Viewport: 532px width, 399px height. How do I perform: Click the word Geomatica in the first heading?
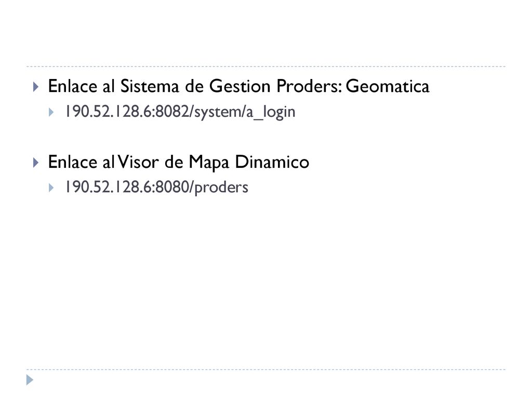388,86
